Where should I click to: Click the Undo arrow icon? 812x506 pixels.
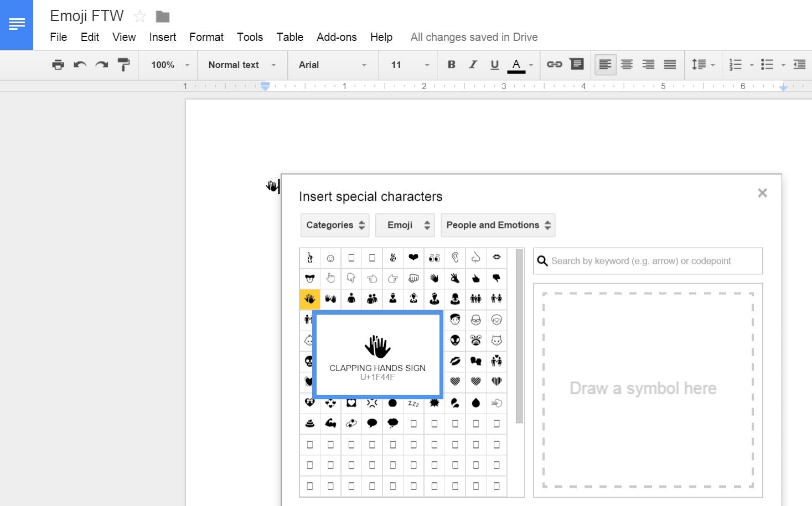click(80, 65)
